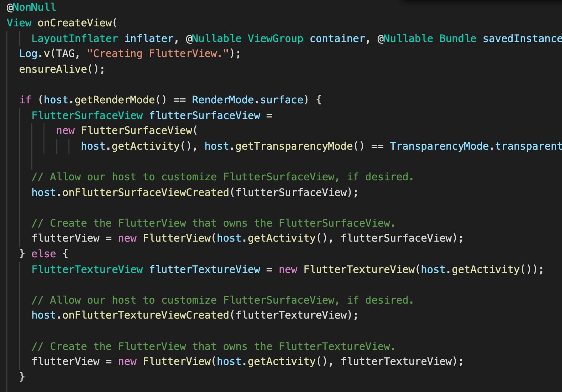Click the inflater parameter
Image resolution: width=562 pixels, height=392 pixels.
coord(149,38)
